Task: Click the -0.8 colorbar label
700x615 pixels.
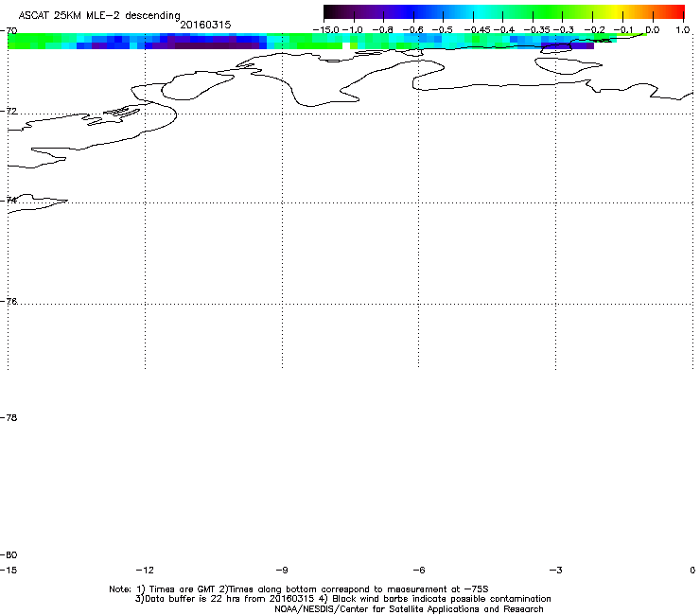Action: [x=382, y=30]
